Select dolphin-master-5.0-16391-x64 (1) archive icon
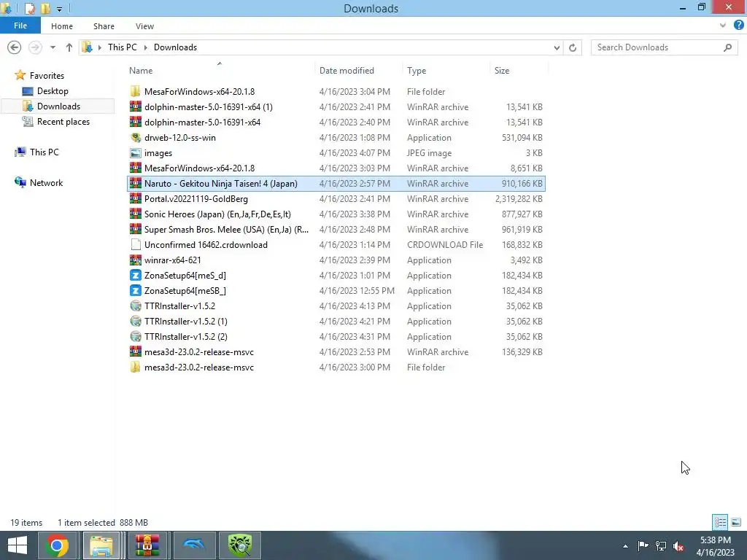This screenshot has width=747, height=560. click(135, 106)
